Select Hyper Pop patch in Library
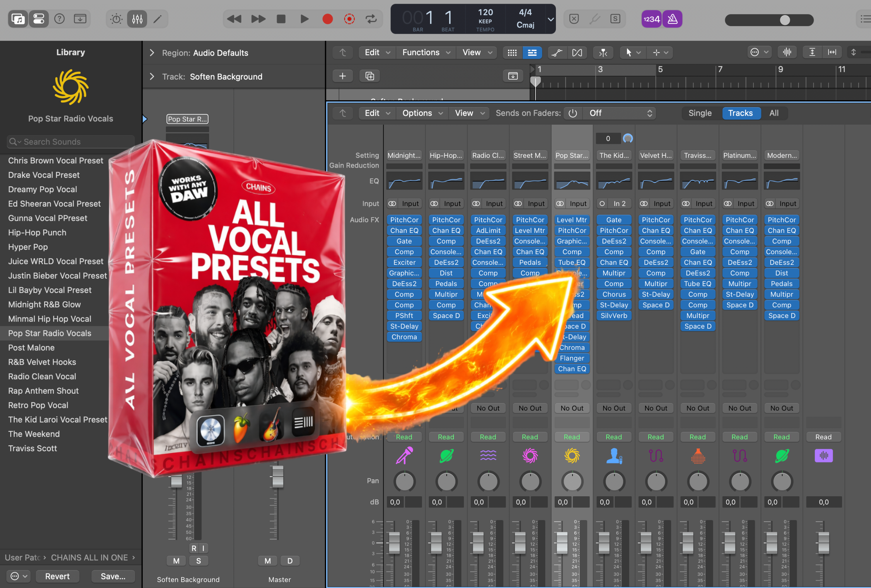Screen dimensions: 871x588 [x=28, y=247]
